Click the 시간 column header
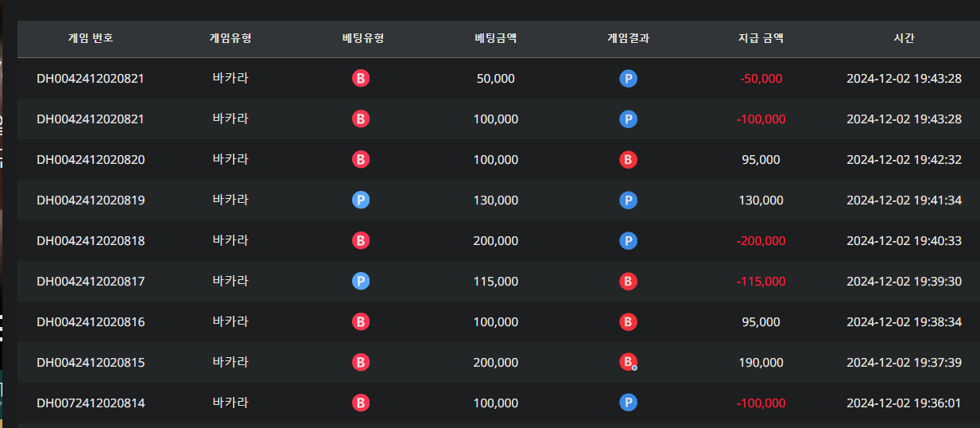The height and width of the screenshot is (428, 980). point(904,38)
